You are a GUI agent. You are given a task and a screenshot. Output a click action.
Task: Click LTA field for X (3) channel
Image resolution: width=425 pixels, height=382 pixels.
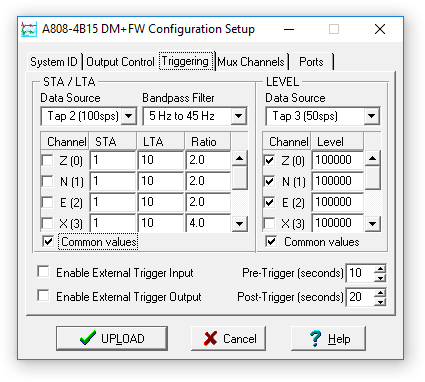point(161,223)
